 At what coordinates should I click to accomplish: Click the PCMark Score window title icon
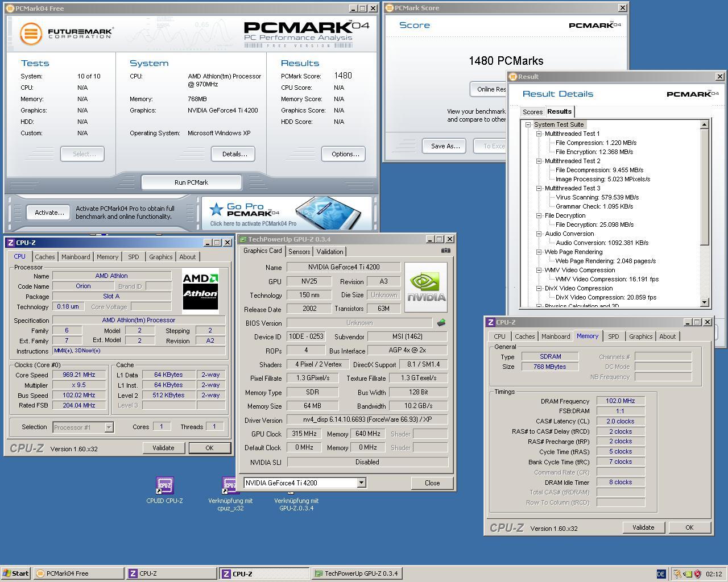point(389,8)
